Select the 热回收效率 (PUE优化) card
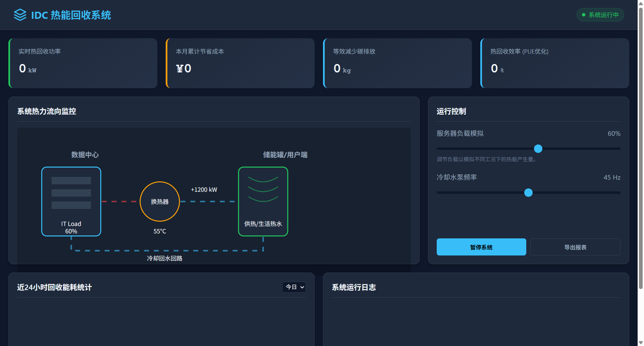This screenshot has width=644, height=346. [555, 63]
